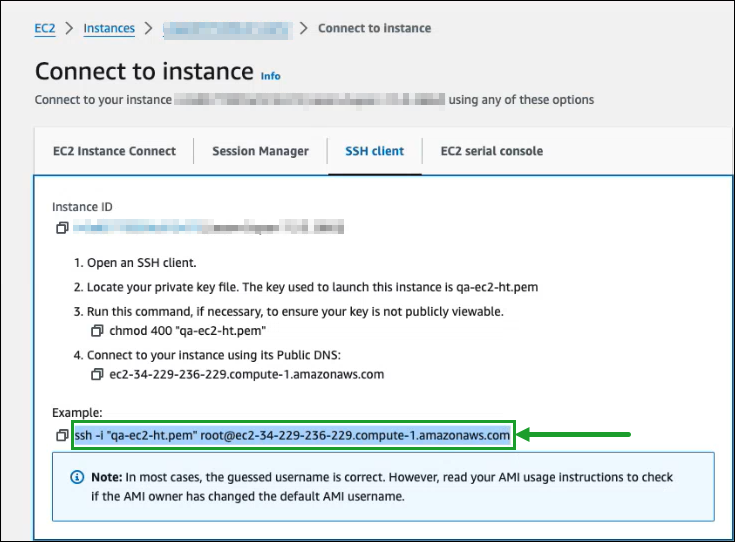The image size is (735, 542).
Task: Click the chmod 400 "qa-ec2-ht.pem" text
Action: pyautogui.click(x=188, y=331)
